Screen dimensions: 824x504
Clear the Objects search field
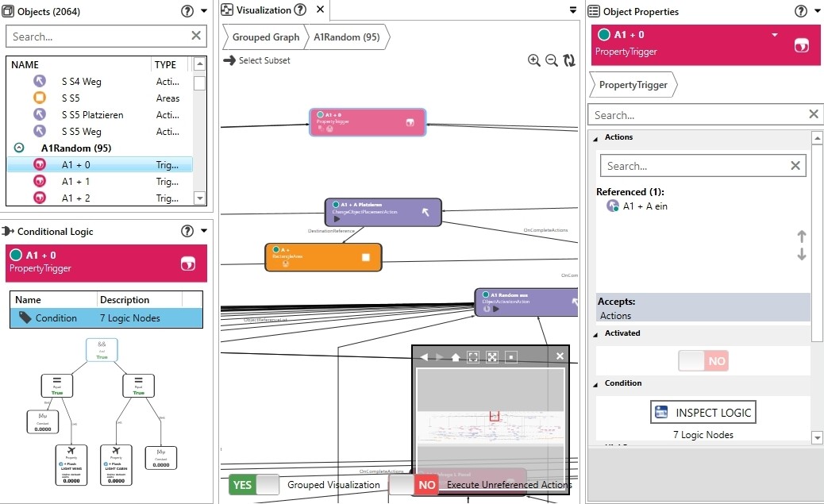pos(196,36)
